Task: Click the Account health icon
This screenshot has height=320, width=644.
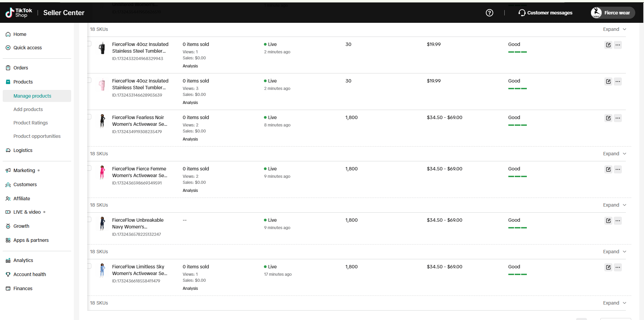Action: coord(8,274)
